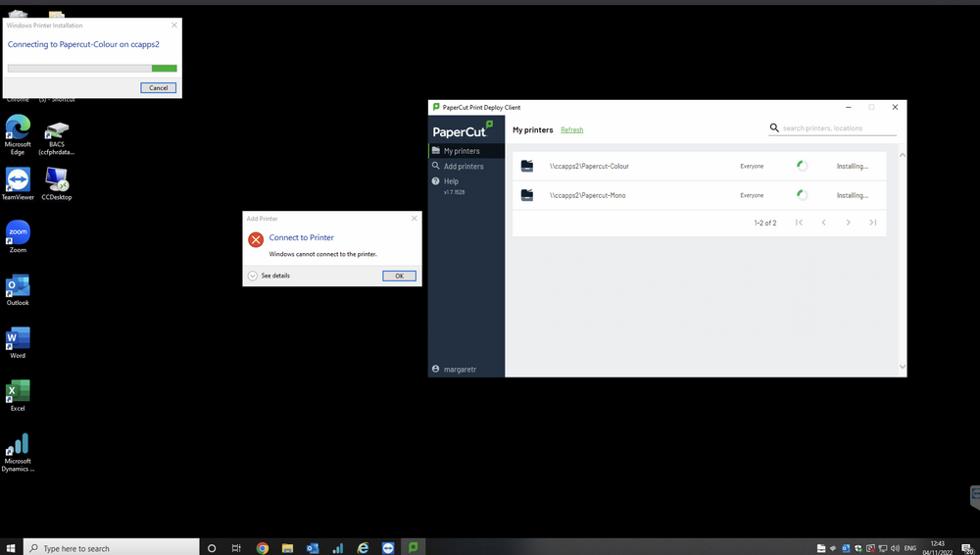The width and height of the screenshot is (980, 555).
Task: Click Installing... status of Papercut-Colour
Action: (x=853, y=167)
